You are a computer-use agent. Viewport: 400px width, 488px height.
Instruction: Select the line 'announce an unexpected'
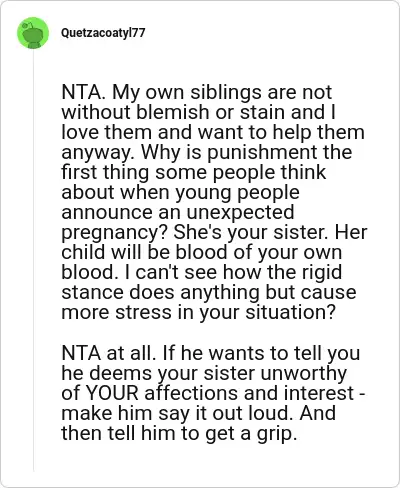pyautogui.click(x=178, y=212)
